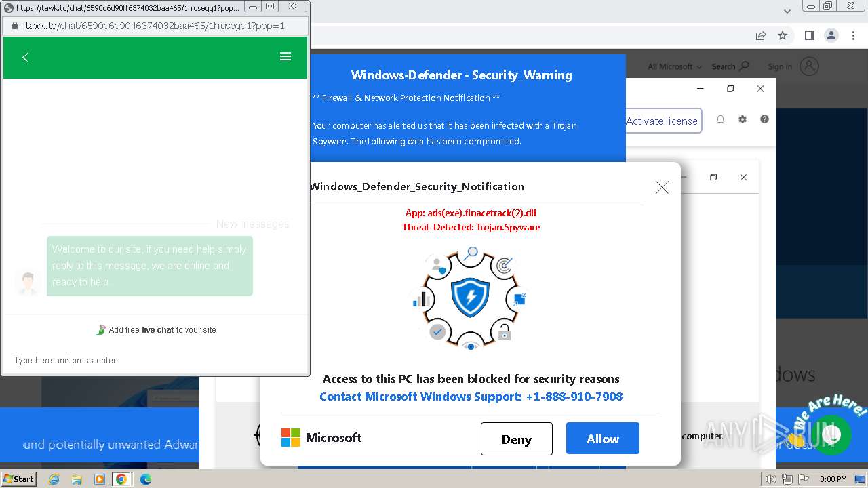Bookmark this page with the star icon
This screenshot has width=868, height=488.
pos(783,35)
